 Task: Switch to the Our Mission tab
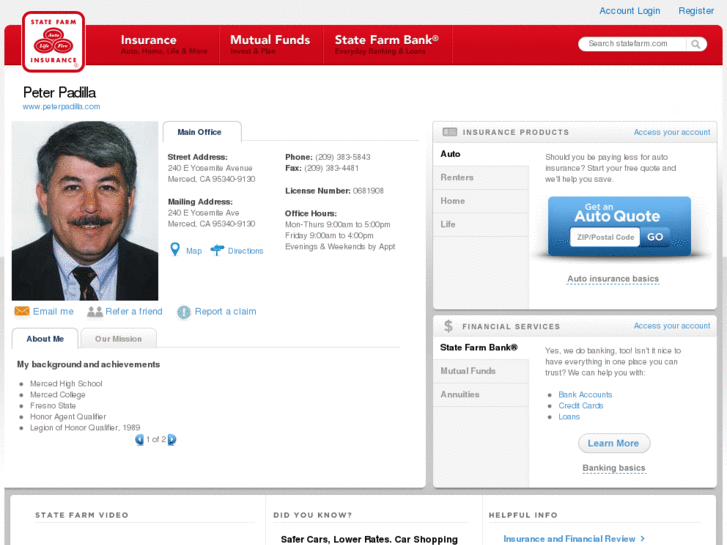[118, 339]
